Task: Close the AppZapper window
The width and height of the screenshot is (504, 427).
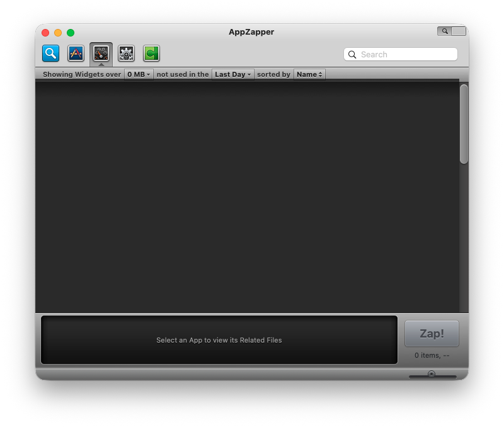Action: [45, 33]
